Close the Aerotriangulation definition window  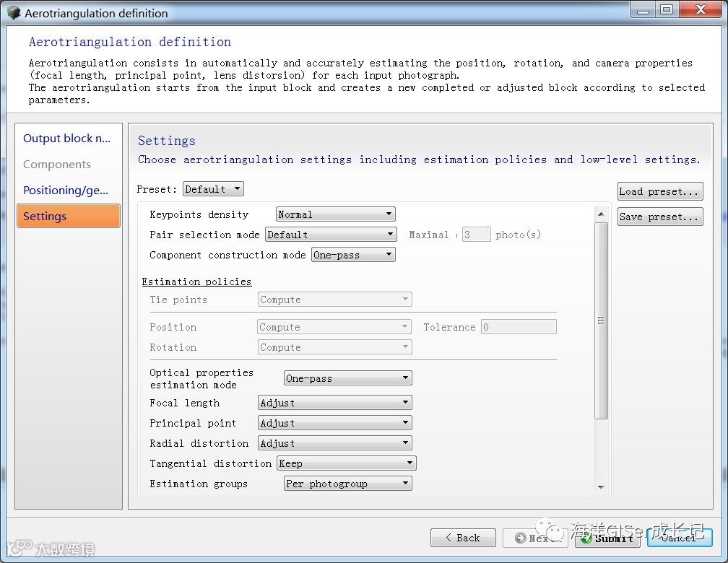pos(701,10)
